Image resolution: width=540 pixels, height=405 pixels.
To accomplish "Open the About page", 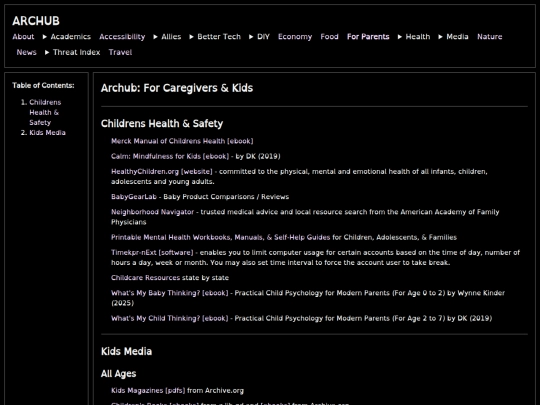I will [23, 37].
